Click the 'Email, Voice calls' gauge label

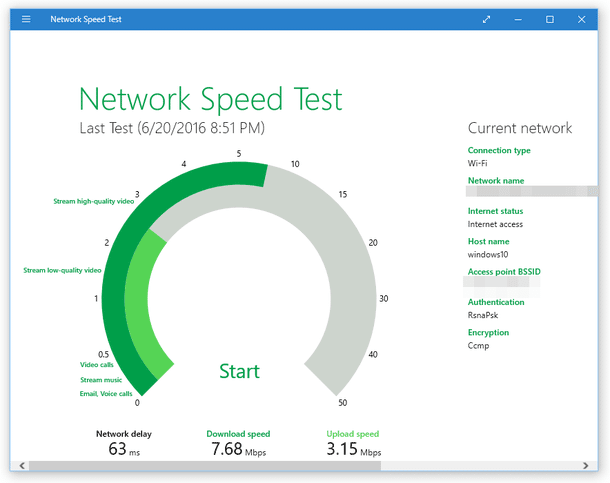click(106, 394)
